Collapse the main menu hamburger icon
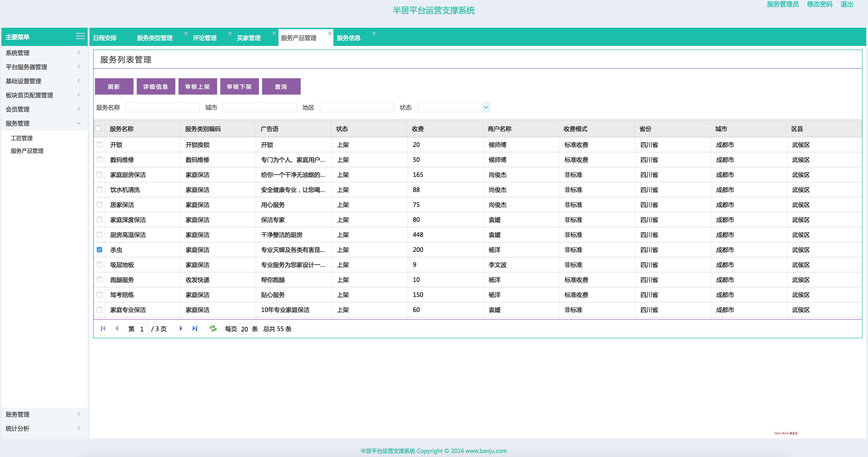This screenshot has width=868, height=457. pos(80,36)
